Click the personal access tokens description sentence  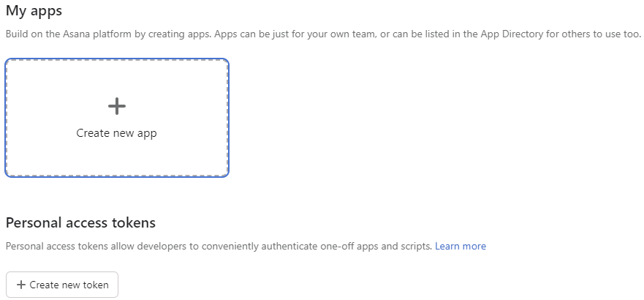click(x=219, y=246)
